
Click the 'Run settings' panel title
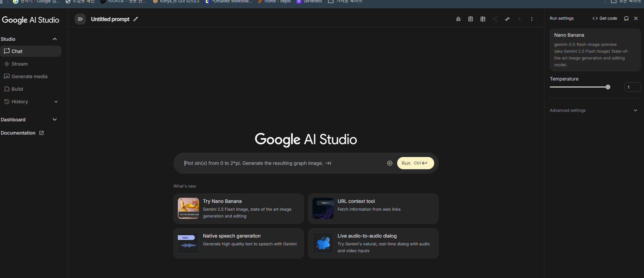pos(562,18)
